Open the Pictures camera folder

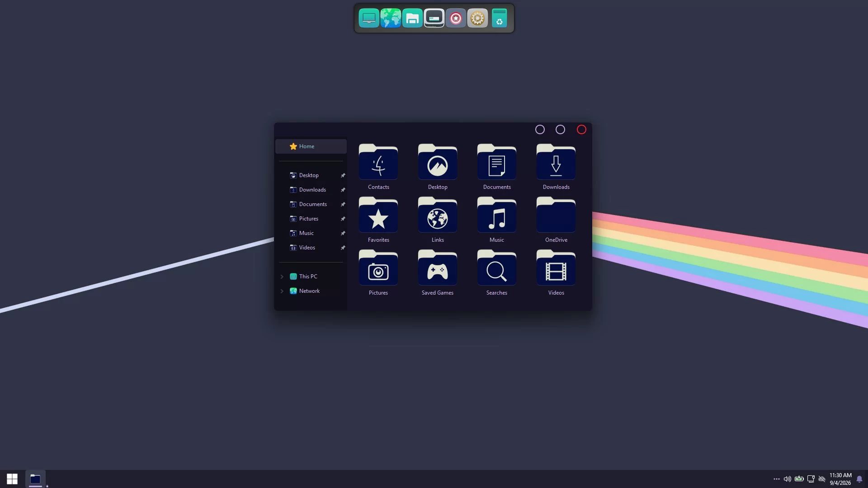[x=378, y=272]
